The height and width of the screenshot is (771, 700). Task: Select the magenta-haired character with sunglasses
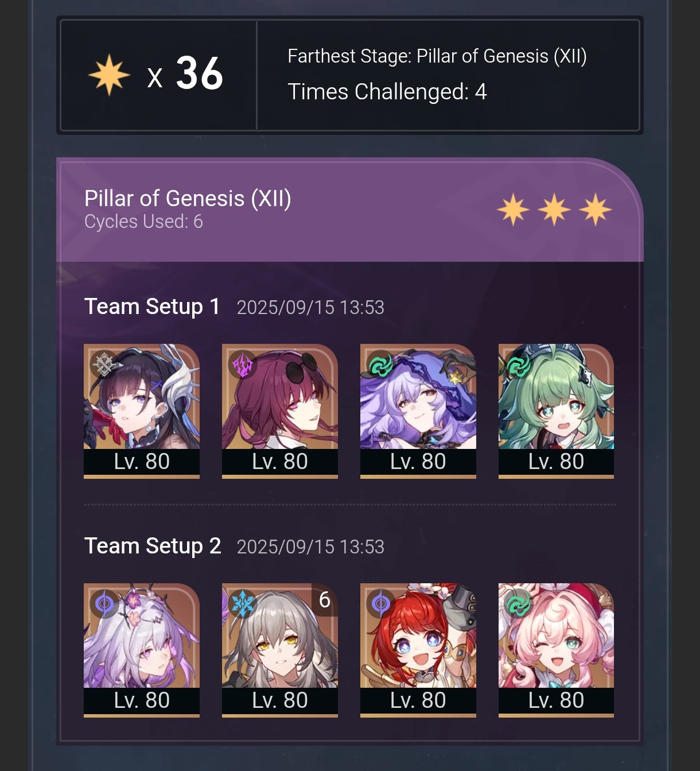(x=280, y=410)
